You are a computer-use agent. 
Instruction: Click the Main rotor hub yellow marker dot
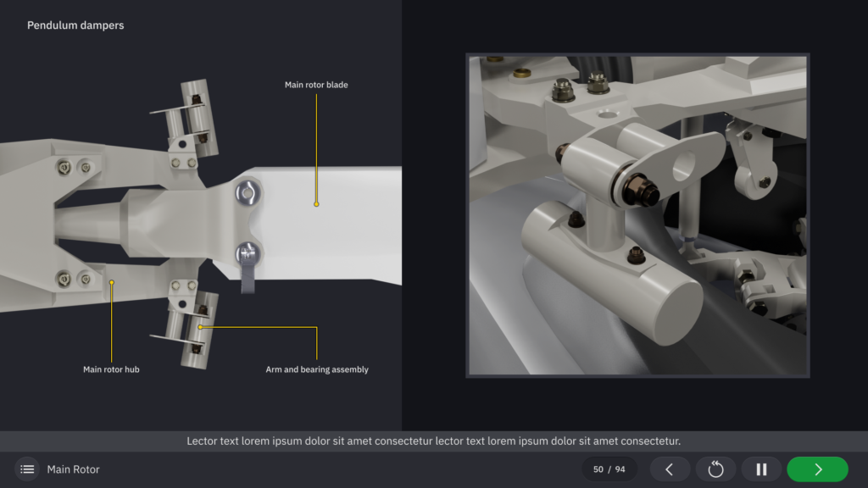[x=111, y=282]
